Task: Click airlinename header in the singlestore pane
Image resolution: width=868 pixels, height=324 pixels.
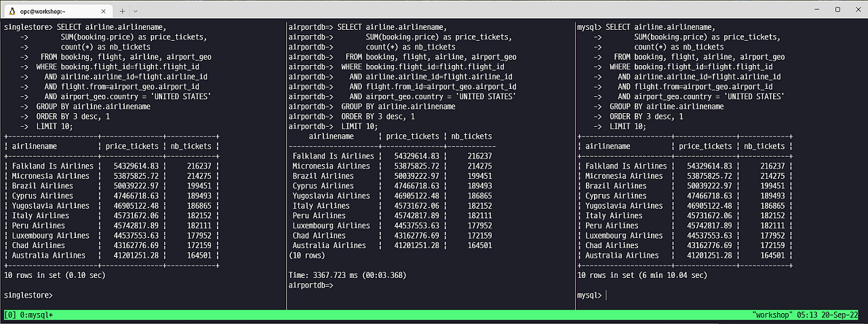Action: [x=34, y=146]
